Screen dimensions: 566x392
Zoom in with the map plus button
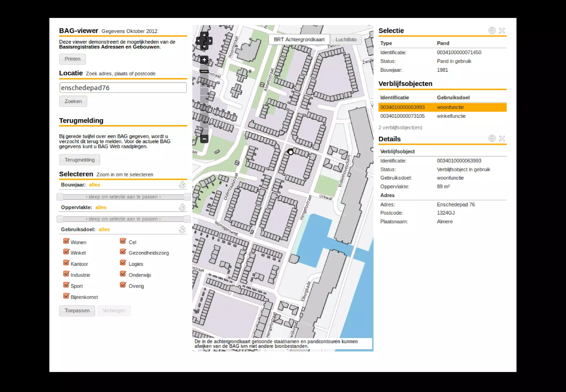tap(204, 60)
